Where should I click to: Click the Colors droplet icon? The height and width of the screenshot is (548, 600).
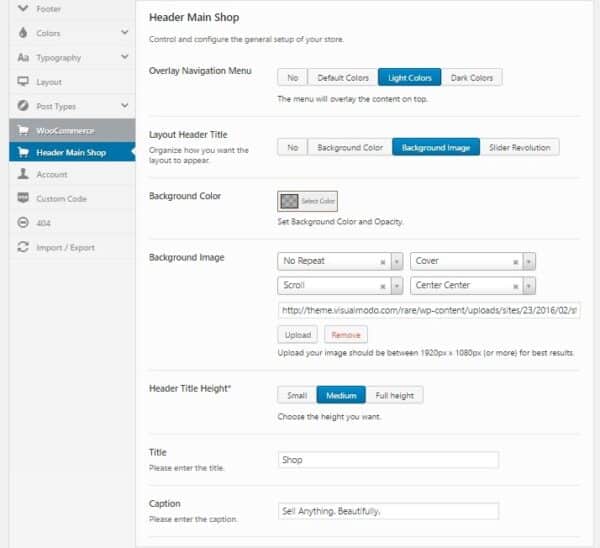coord(23,33)
